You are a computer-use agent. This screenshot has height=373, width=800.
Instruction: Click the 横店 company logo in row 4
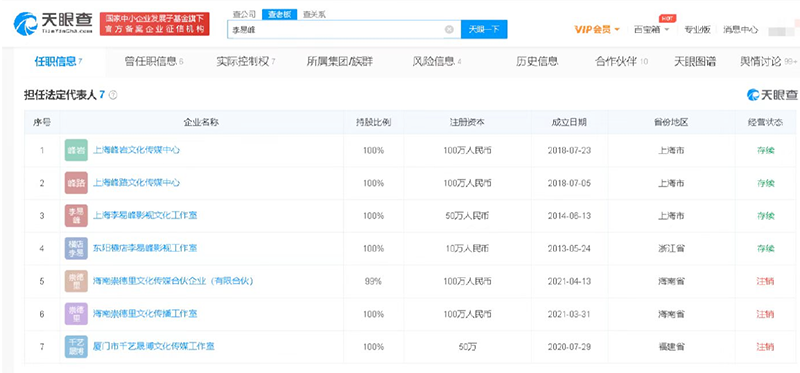(x=76, y=248)
